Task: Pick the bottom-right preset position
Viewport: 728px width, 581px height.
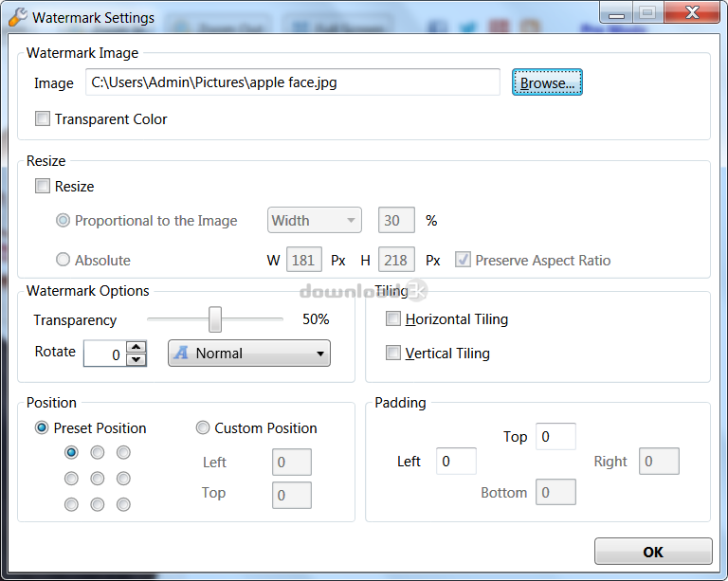Action: (x=123, y=504)
